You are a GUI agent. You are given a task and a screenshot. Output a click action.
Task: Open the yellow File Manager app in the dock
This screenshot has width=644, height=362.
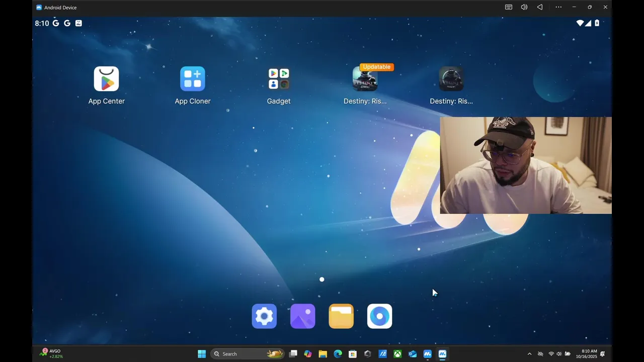(341, 316)
